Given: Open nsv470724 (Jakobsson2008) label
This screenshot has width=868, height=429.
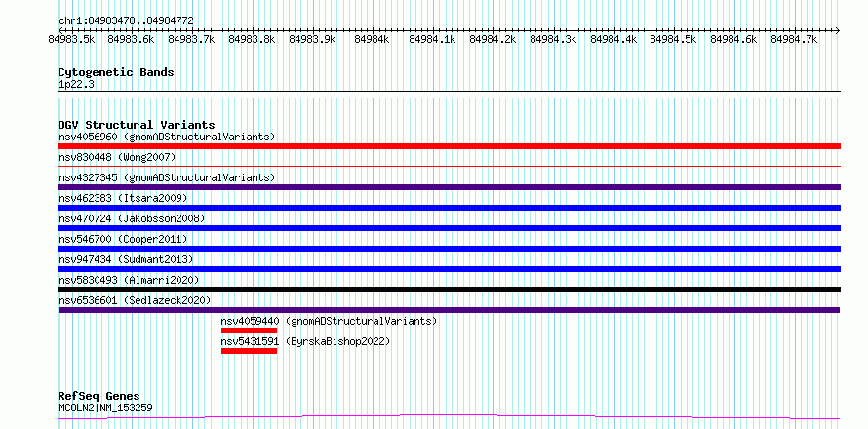Looking at the screenshot, I should (x=132, y=218).
